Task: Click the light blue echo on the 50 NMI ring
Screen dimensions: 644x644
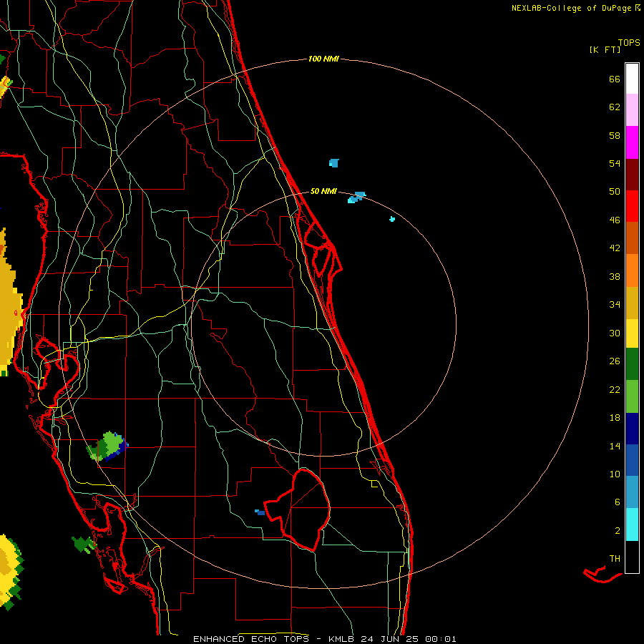Action: tap(356, 197)
